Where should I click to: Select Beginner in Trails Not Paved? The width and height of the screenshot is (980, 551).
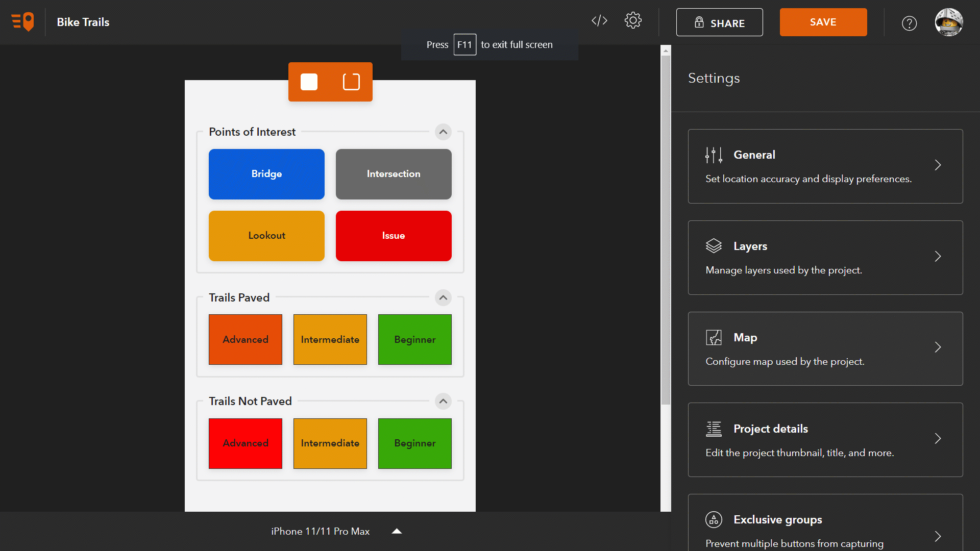(415, 443)
